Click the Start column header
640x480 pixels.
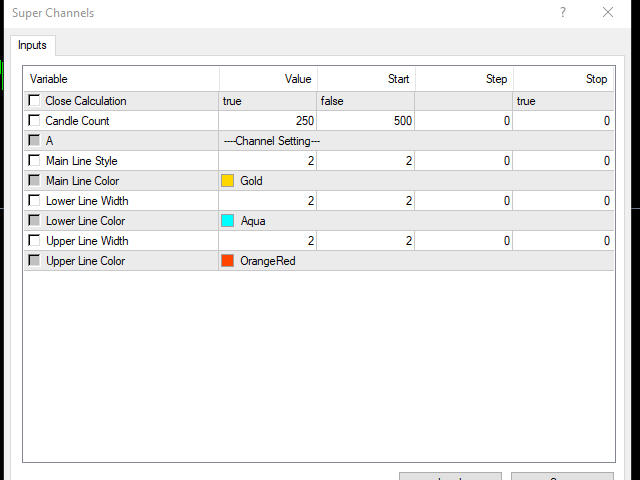pos(366,79)
